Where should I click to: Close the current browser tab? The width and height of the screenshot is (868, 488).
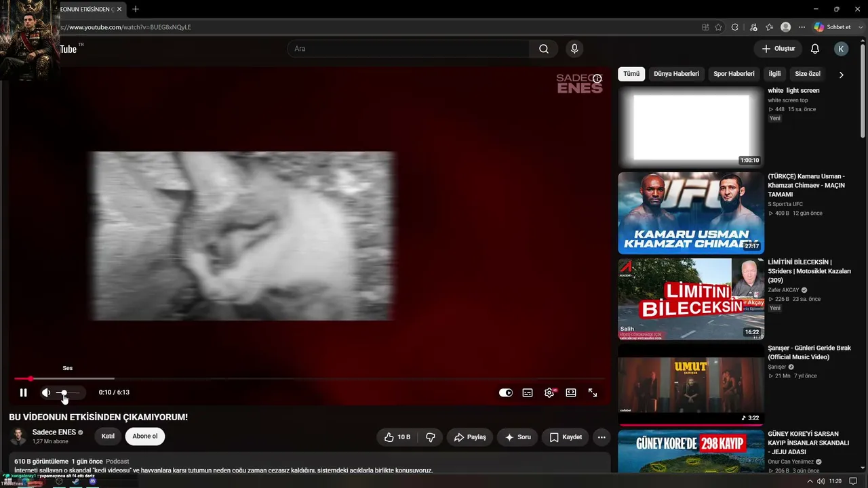click(119, 9)
